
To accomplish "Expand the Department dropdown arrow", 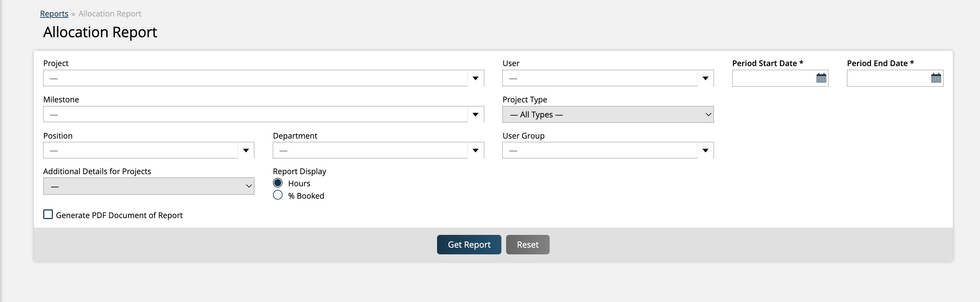I will tap(475, 150).
